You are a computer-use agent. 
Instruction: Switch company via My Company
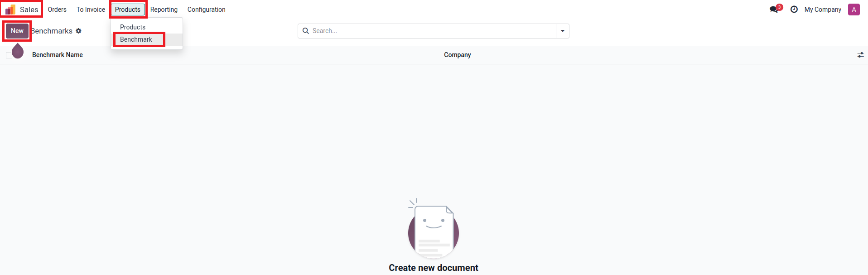coord(823,10)
